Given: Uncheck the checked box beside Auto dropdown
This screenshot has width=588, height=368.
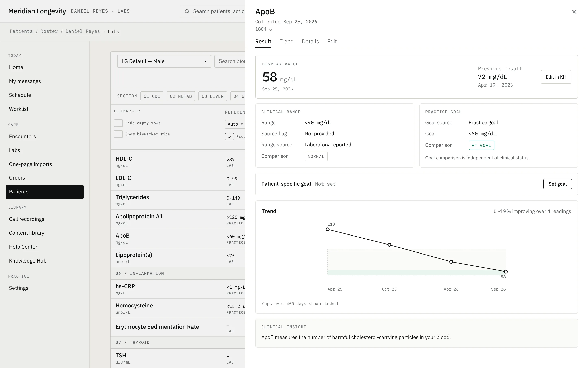Looking at the screenshot, I should (229, 137).
